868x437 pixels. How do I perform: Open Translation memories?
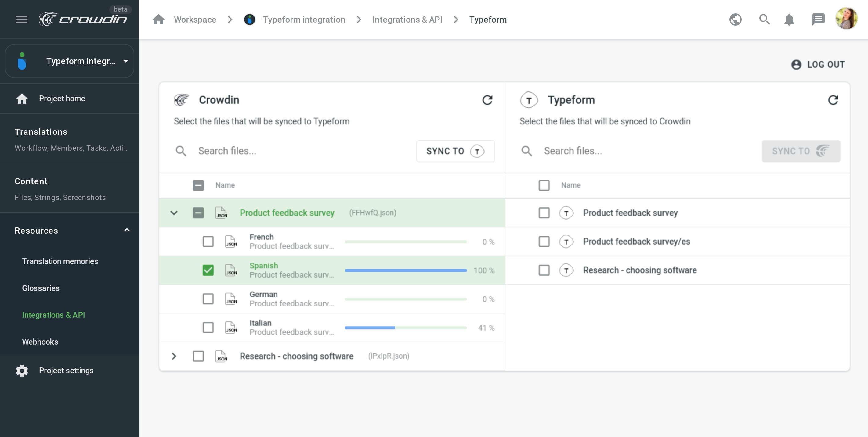point(60,261)
